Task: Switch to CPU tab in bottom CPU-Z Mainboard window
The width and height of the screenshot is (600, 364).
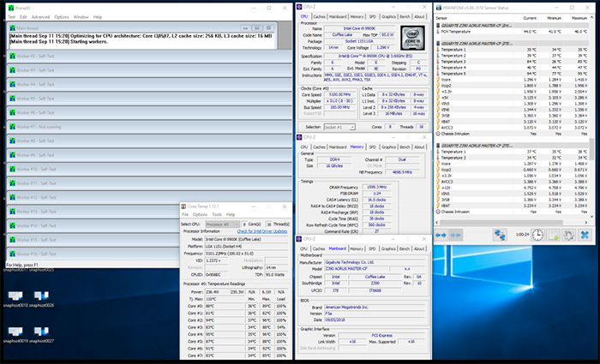Action: click(303, 249)
